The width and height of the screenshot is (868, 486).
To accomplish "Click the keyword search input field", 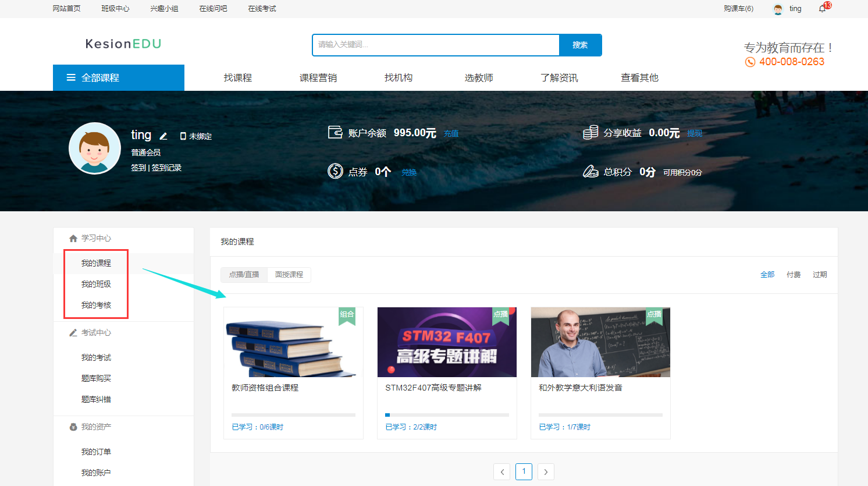I will pos(436,45).
